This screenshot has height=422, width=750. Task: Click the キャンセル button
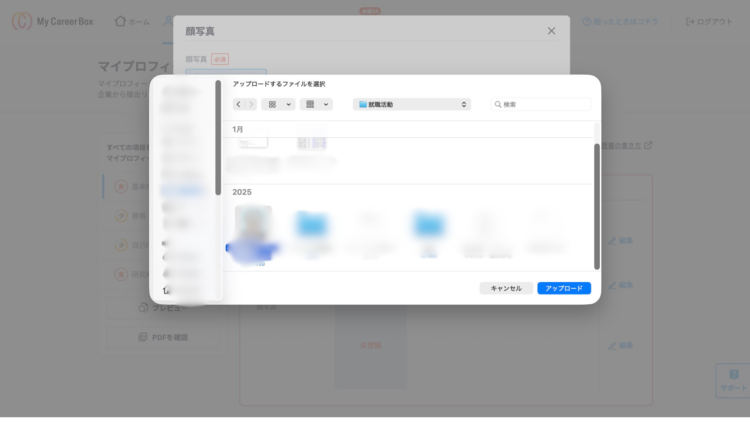506,288
